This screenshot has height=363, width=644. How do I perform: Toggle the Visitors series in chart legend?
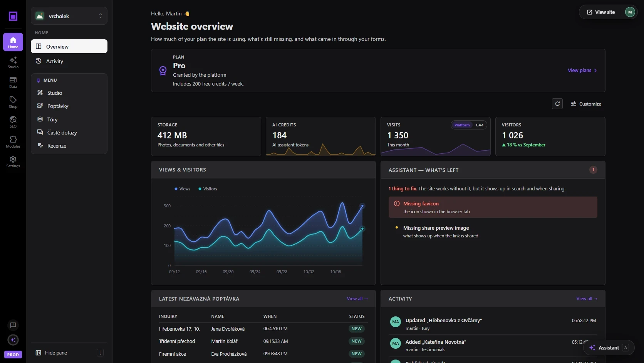point(208,189)
